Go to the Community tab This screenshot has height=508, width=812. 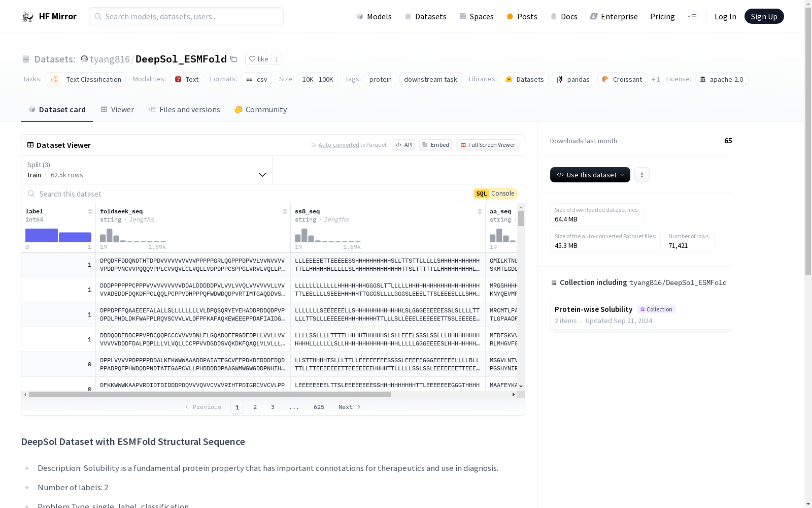pos(260,110)
